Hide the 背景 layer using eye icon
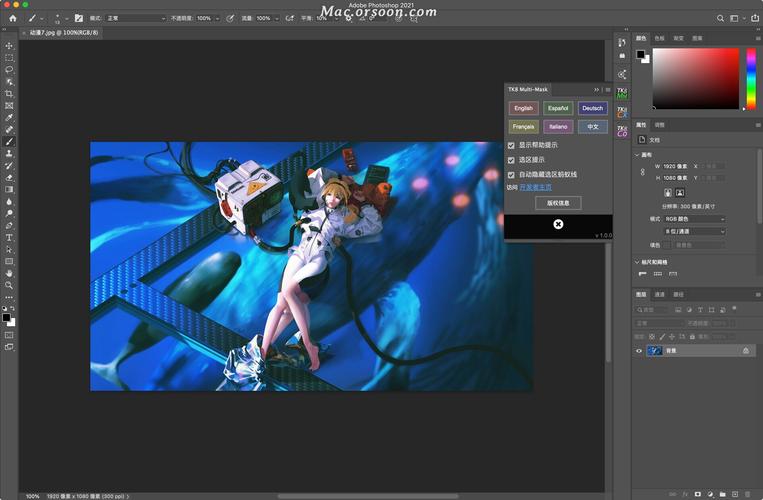The image size is (763, 500). 639,351
